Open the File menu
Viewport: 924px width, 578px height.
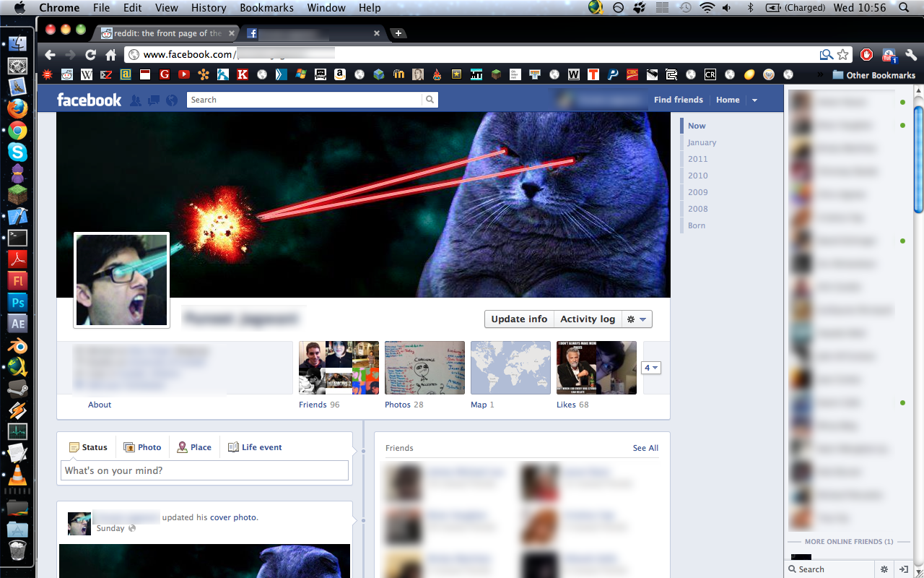pos(102,8)
